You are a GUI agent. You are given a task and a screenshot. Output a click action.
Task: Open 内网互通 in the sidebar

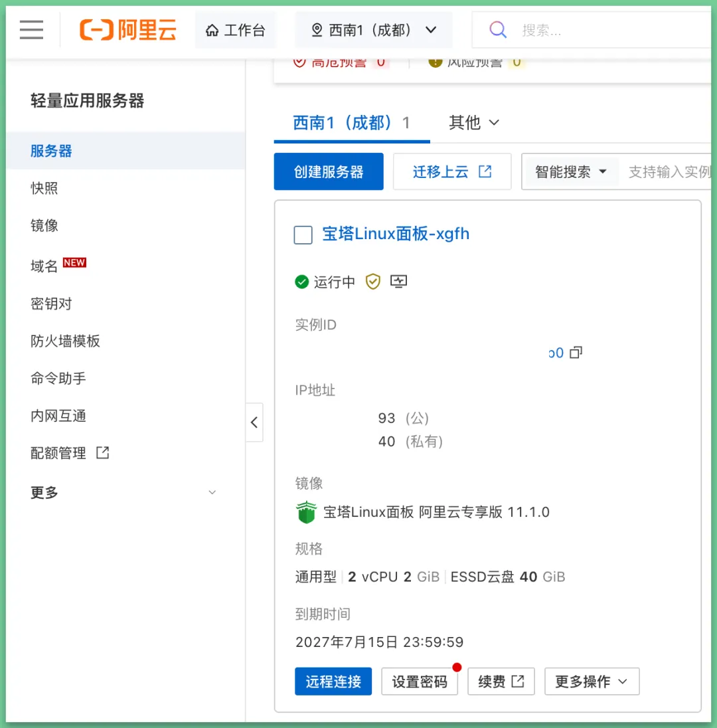click(x=58, y=416)
